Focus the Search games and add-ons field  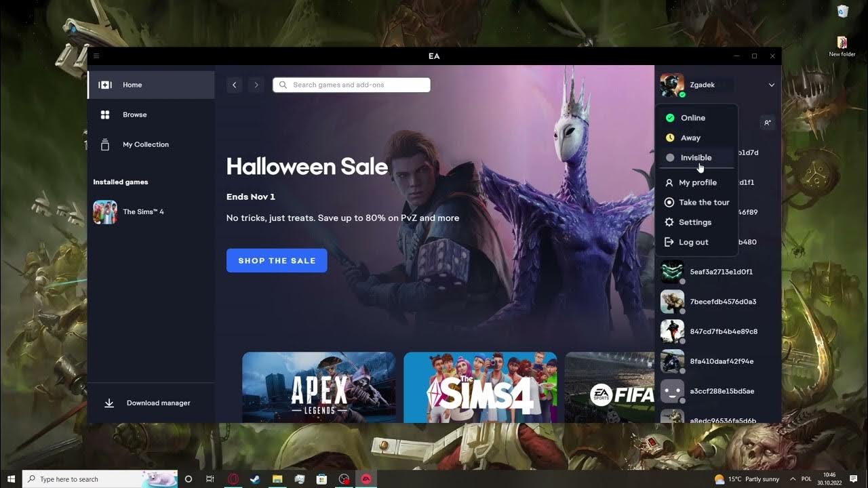[351, 85]
